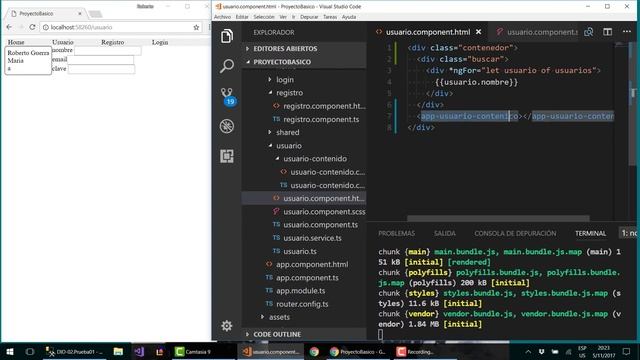Image resolution: width=640 pixels, height=360 pixels.
Task: Open the Depurar menu
Action: point(309,17)
